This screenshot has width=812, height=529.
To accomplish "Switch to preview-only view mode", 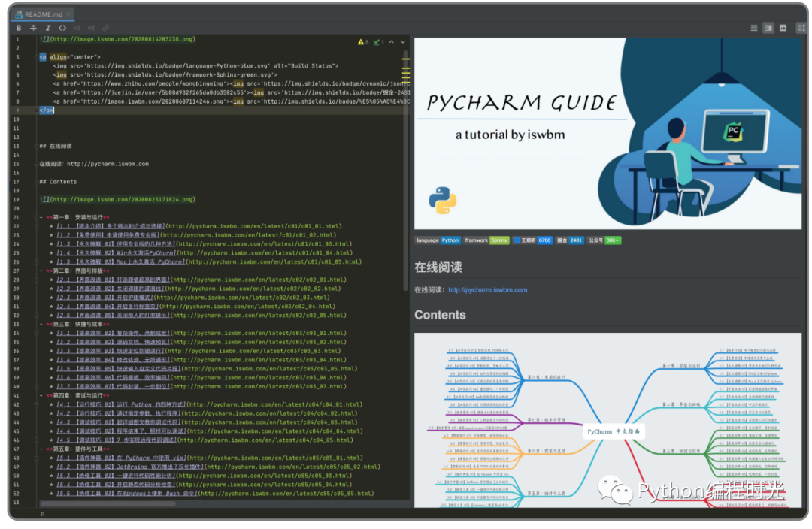I will [x=784, y=28].
